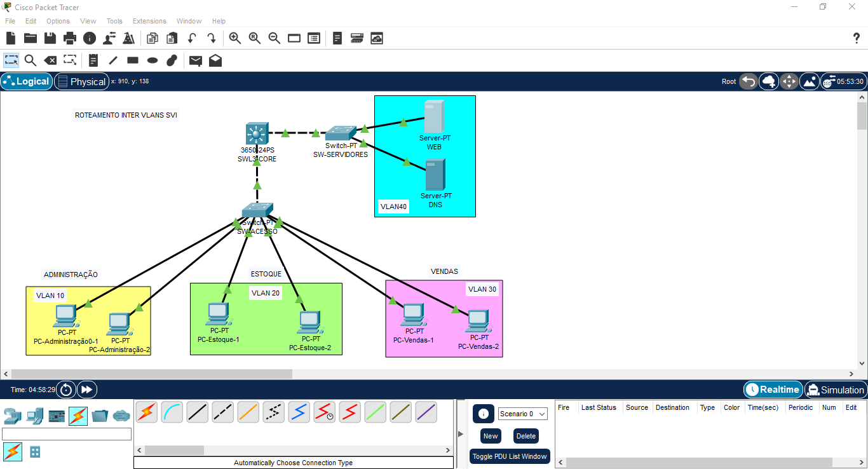Print the workspace using the printer icon

[x=70, y=38]
